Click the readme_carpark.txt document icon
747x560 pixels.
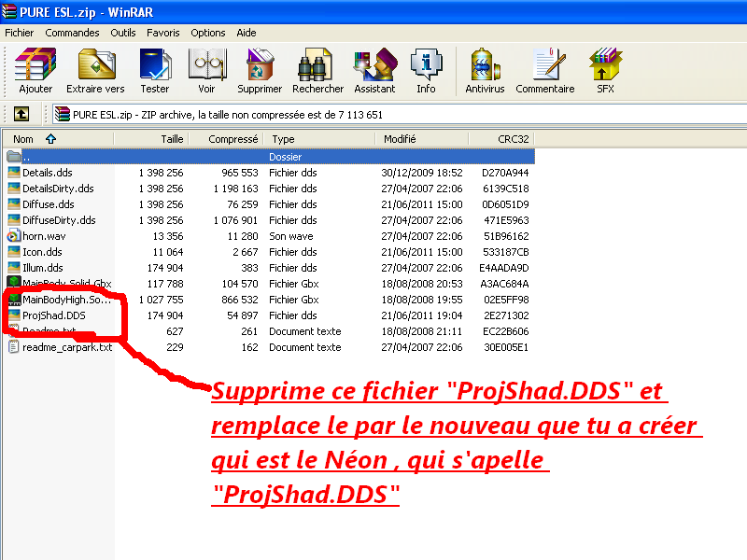(14, 347)
